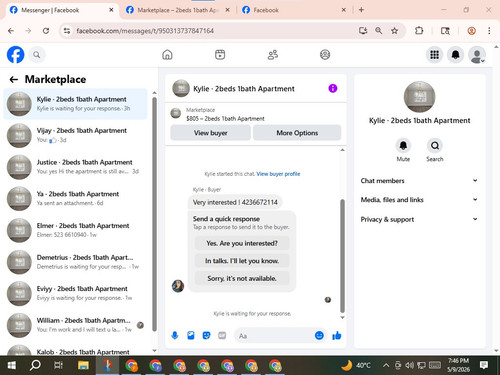Open Windows Start menu
The width and height of the screenshot is (500, 375).
coord(12,365)
